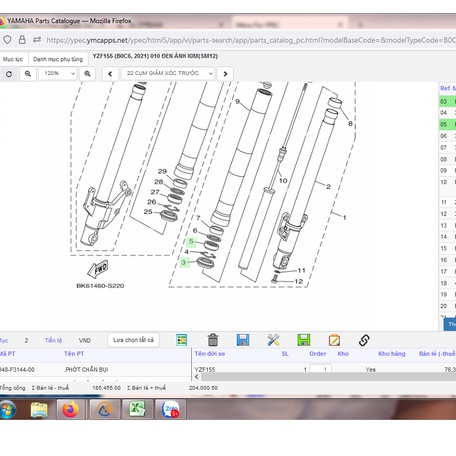
Task: Click the Firefox address bar URL
Action: pyautogui.click(x=251, y=40)
